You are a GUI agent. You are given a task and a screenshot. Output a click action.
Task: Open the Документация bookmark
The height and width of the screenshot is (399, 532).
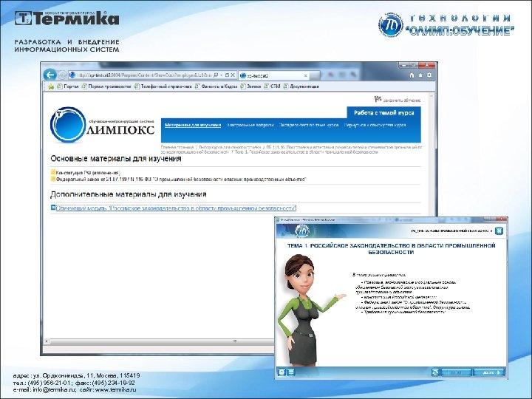coord(301,86)
